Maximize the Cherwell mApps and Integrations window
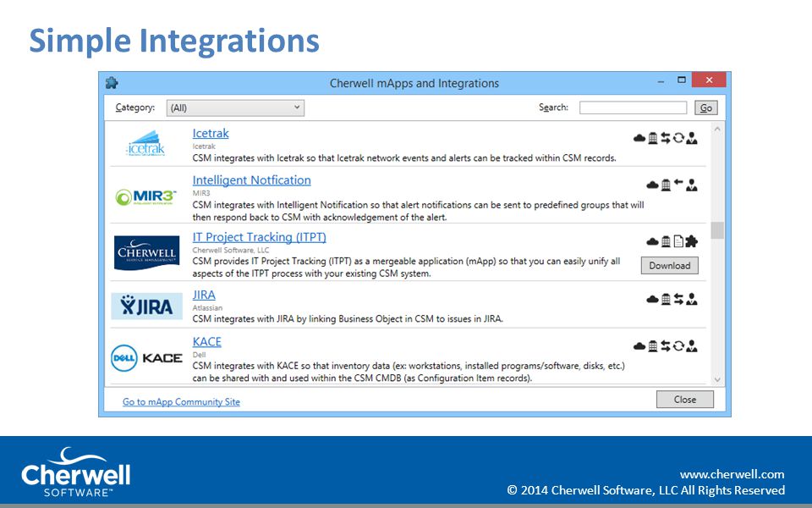This screenshot has width=812, height=508. (x=682, y=80)
